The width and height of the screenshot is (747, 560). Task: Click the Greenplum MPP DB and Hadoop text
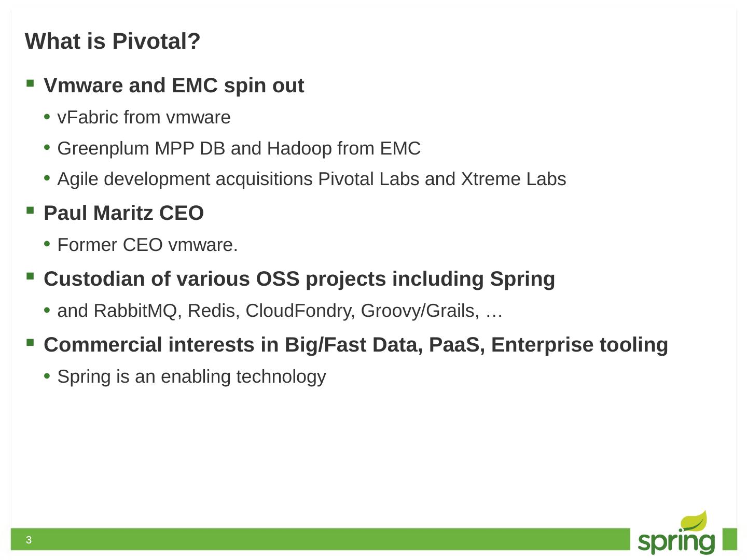pyautogui.click(x=239, y=148)
